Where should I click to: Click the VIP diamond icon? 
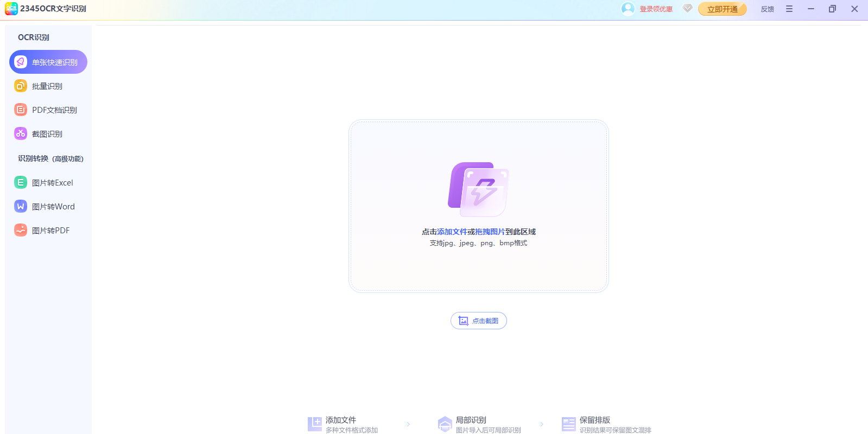click(x=687, y=9)
